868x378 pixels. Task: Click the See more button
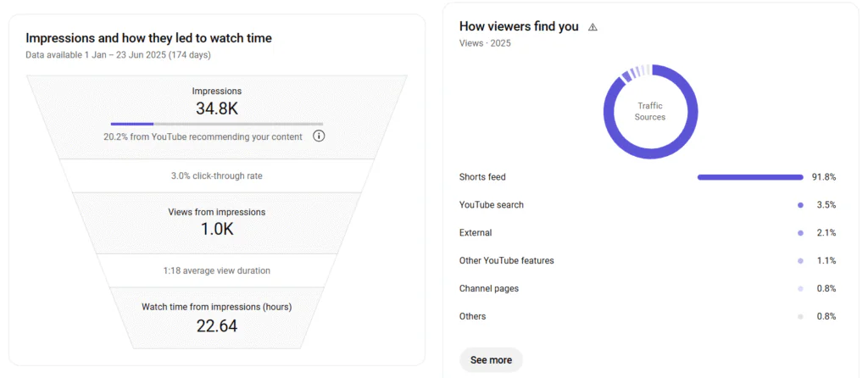(491, 359)
